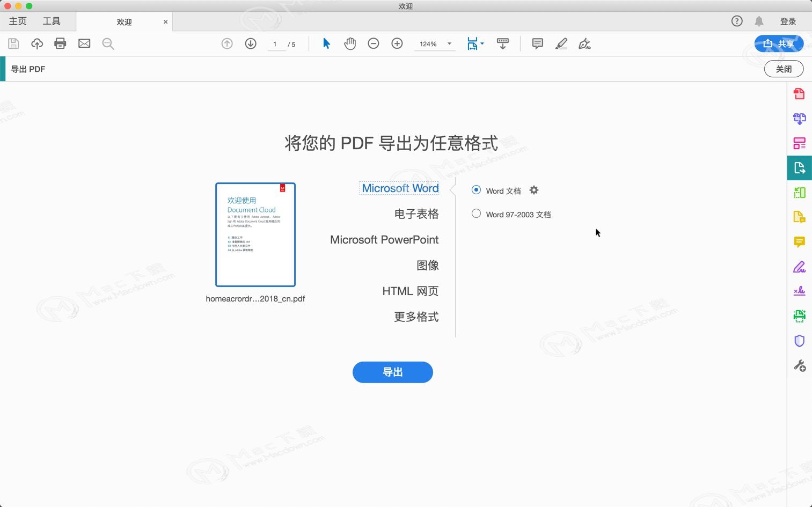
Task: Click the 登录 sign-in link
Action: 788,21
